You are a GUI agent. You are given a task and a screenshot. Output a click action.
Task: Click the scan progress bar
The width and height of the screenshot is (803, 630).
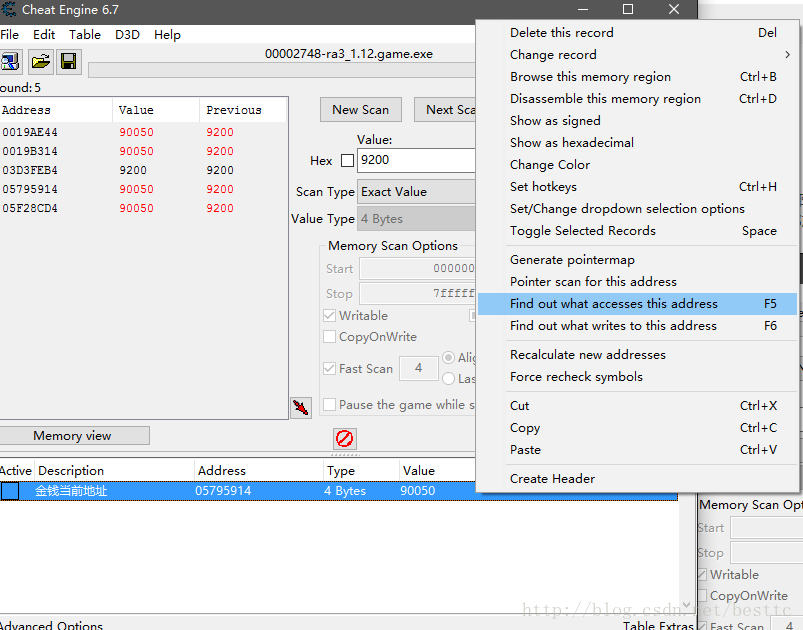[282, 70]
